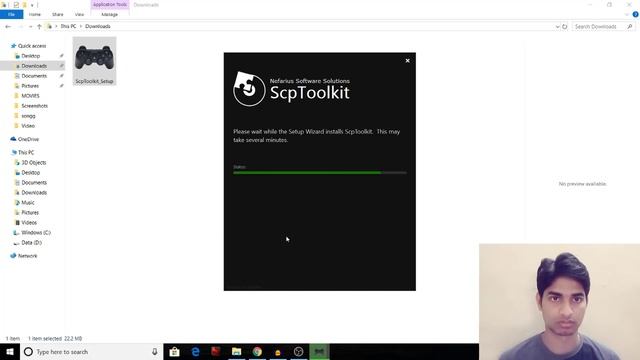
Task: Open Google Chrome from taskbar
Action: [x=257, y=351]
